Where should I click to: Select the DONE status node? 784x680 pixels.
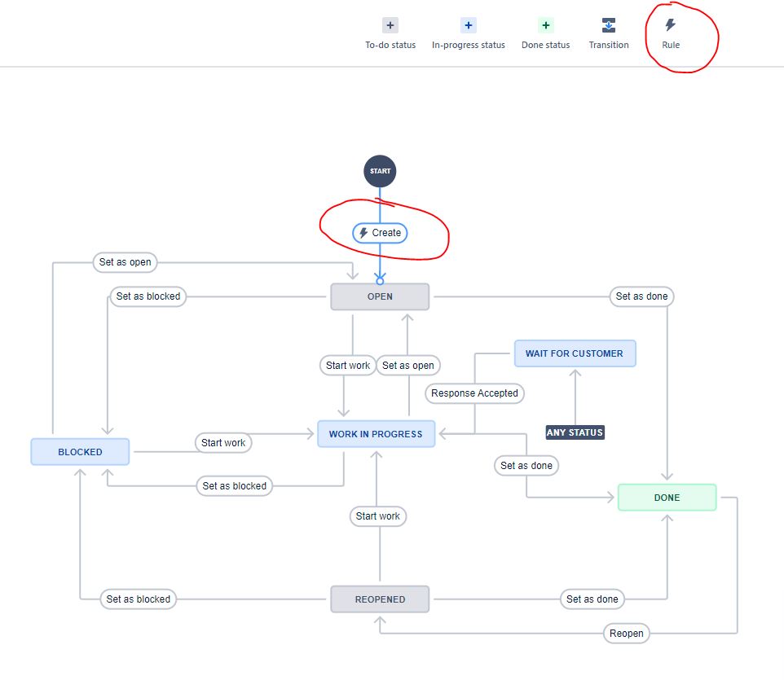tap(667, 497)
